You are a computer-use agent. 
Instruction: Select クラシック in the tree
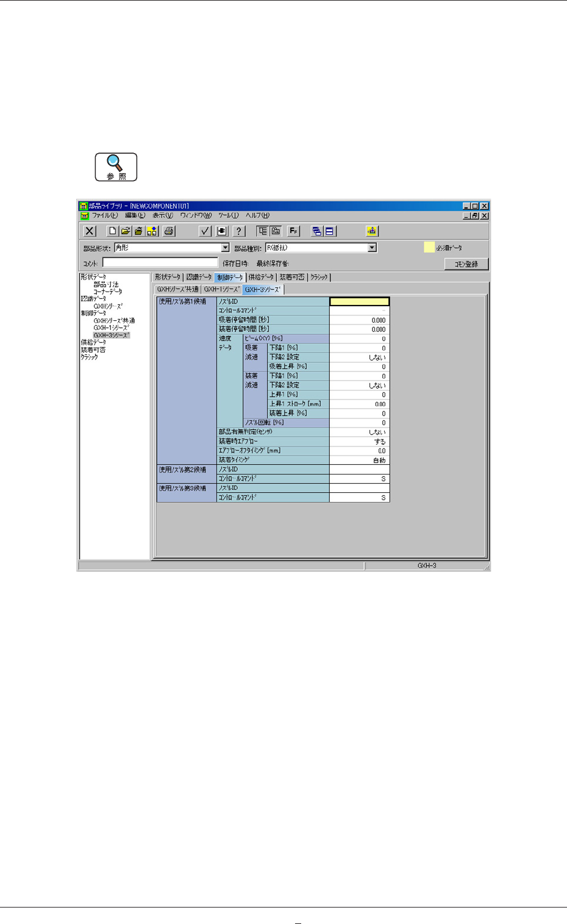click(90, 357)
